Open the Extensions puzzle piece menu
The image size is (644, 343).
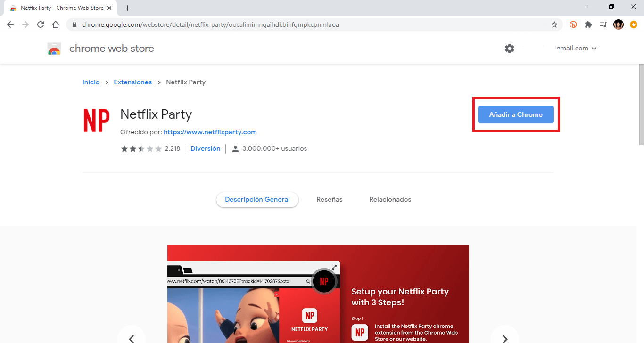[588, 24]
